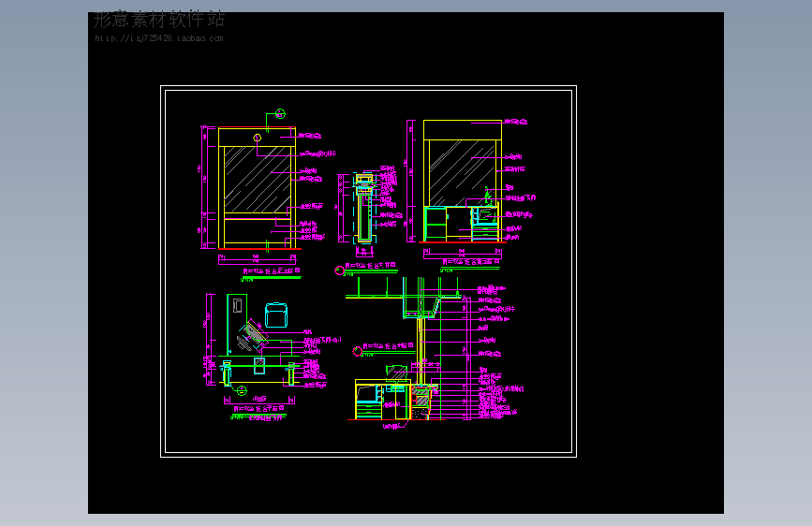Select the green section marker below the plan view
Viewport: 812px width, 526px height.
coord(242,390)
